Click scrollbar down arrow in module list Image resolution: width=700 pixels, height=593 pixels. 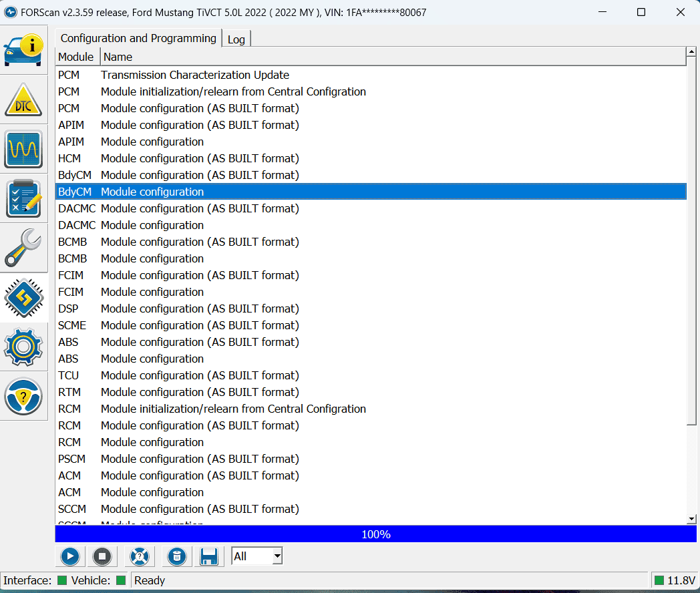tap(691, 518)
